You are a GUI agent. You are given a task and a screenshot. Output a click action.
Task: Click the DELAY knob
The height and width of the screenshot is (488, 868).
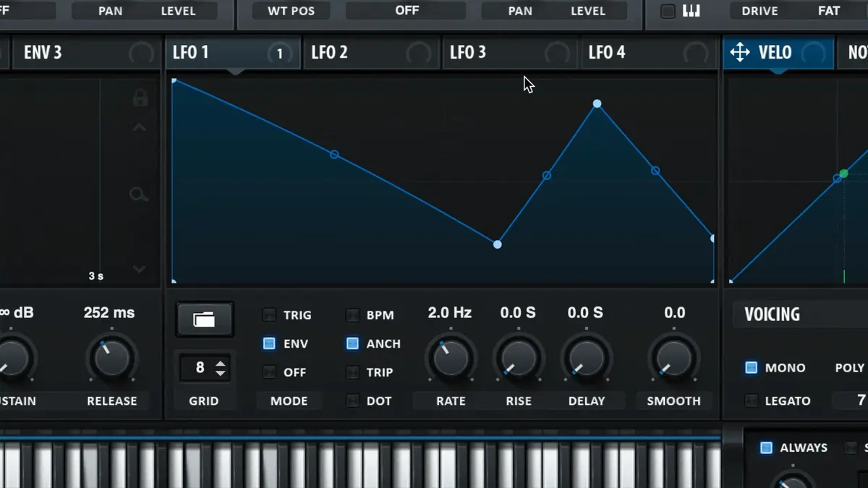pyautogui.click(x=587, y=357)
